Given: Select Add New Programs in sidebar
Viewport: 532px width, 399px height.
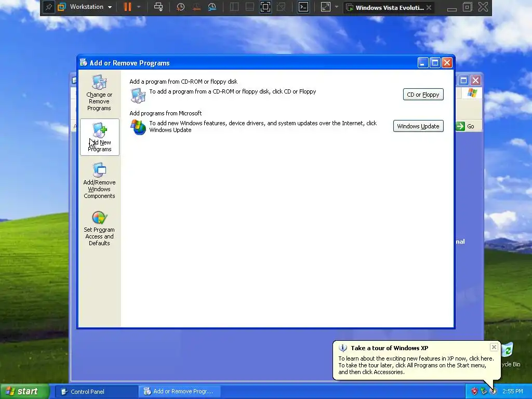Looking at the screenshot, I should pyautogui.click(x=99, y=137).
